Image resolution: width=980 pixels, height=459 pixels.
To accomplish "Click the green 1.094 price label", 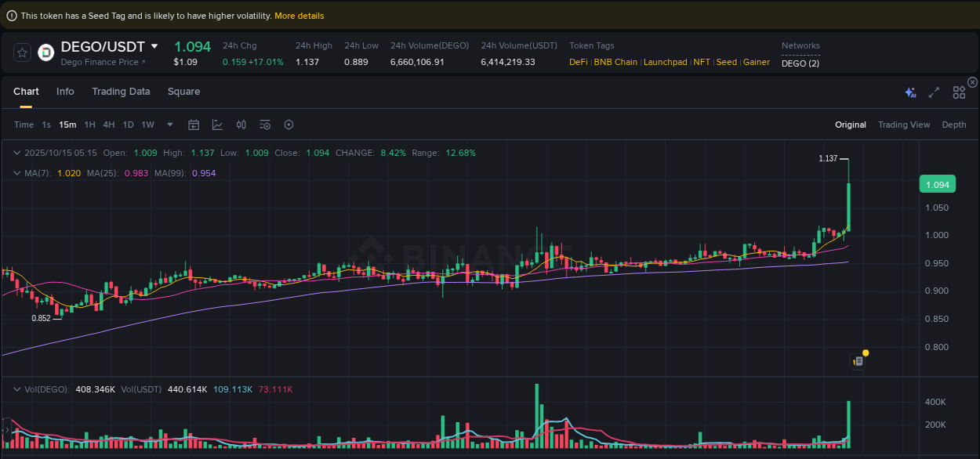I will 938,183.
